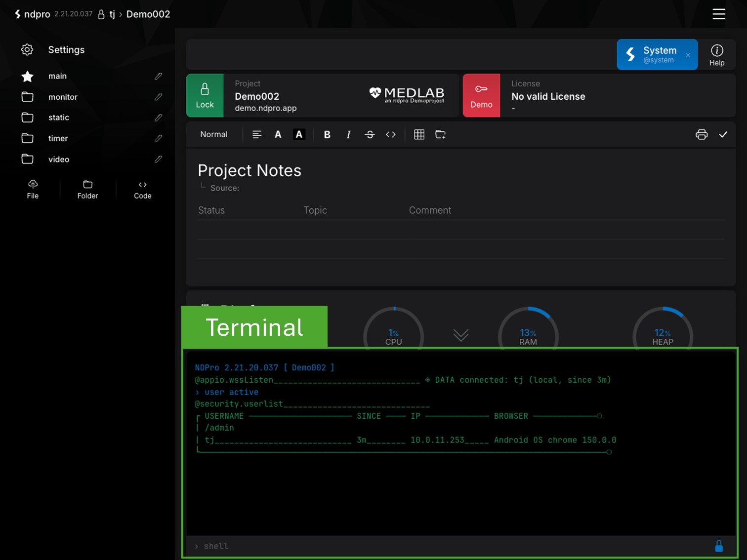747x560 pixels.
Task: Edit the main folder pencil icon
Action: pos(158,76)
